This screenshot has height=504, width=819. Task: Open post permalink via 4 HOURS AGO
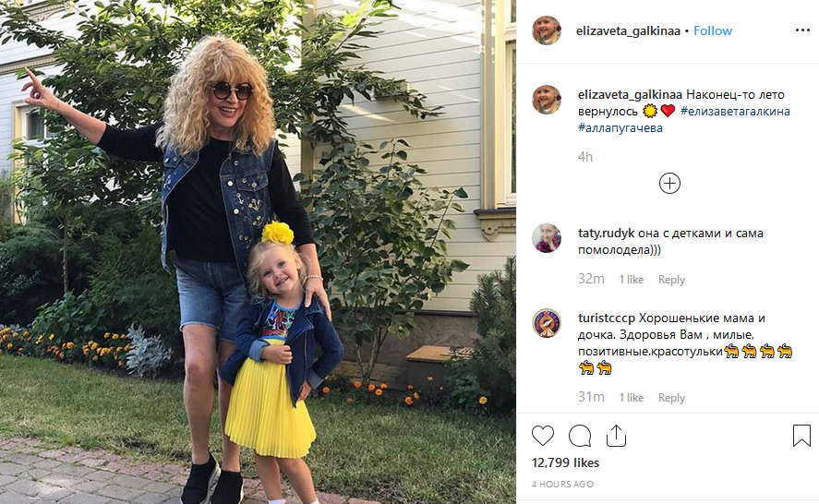coord(562,484)
